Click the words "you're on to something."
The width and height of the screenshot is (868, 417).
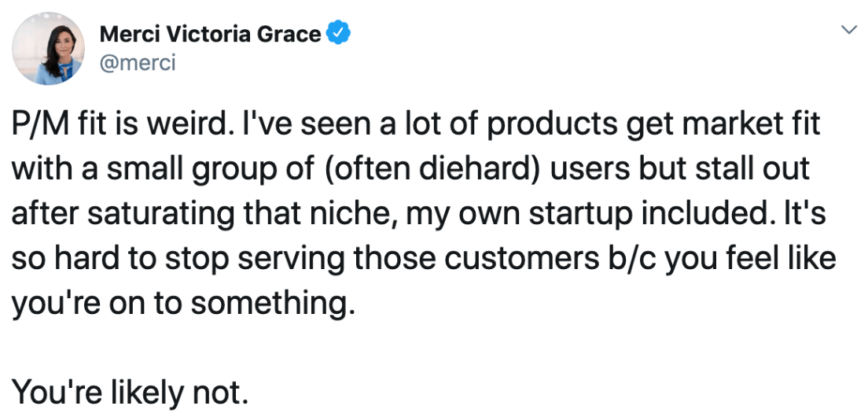182,304
